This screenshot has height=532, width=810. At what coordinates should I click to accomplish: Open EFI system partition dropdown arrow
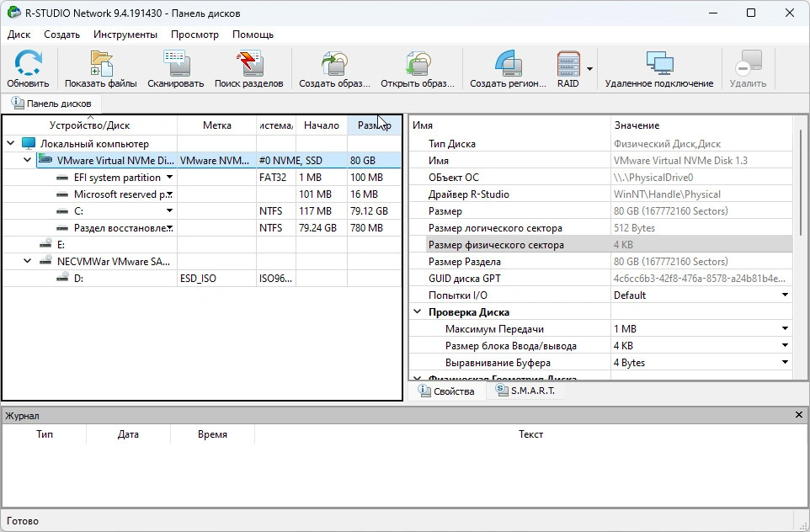(169, 177)
